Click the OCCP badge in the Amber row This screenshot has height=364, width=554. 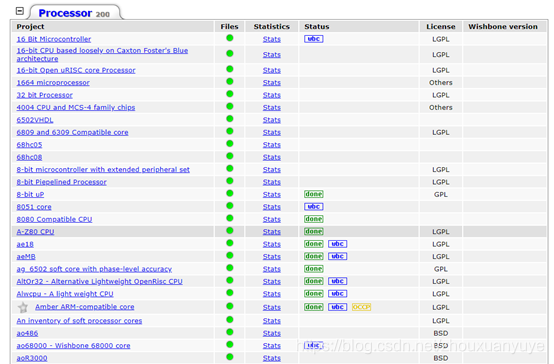tap(361, 307)
